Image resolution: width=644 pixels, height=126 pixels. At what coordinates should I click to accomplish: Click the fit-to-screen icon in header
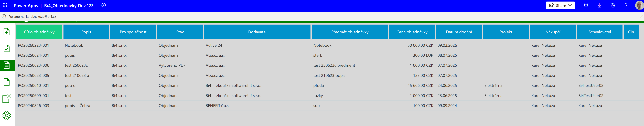click(x=586, y=5)
